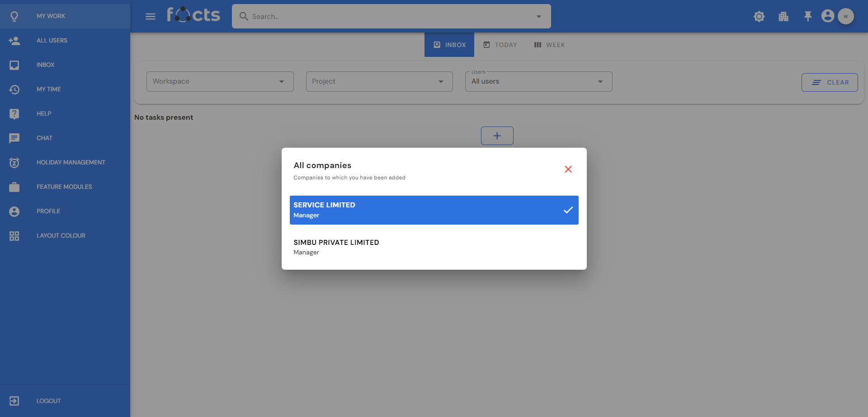The height and width of the screenshot is (417, 868).
Task: Click the hamburger menu icon
Action: 151,17
